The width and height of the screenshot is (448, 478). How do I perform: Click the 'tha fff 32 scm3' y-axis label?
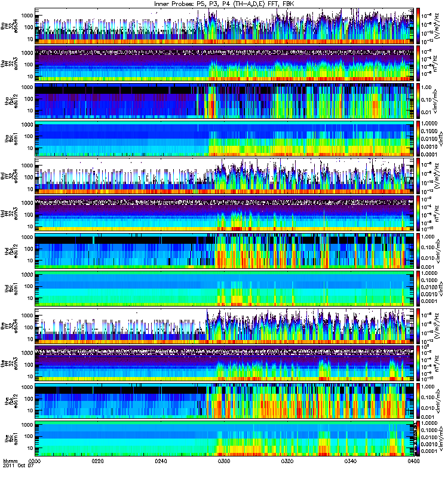[x=9, y=63]
